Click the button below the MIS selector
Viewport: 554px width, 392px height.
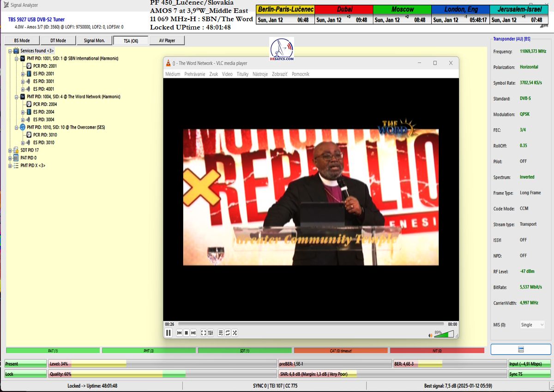tap(521, 349)
